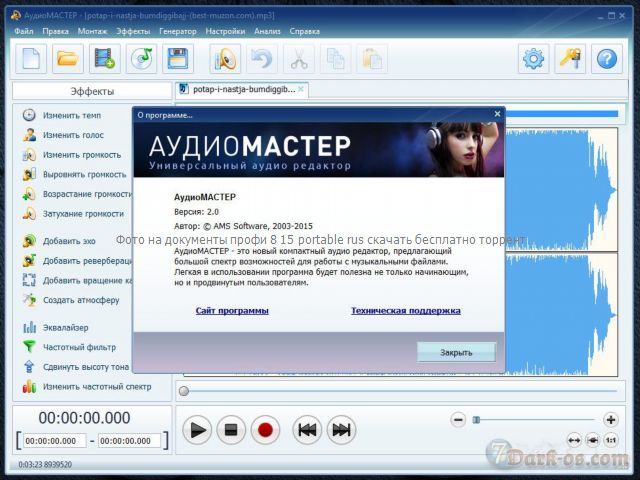Open the Правка menu

point(56,31)
